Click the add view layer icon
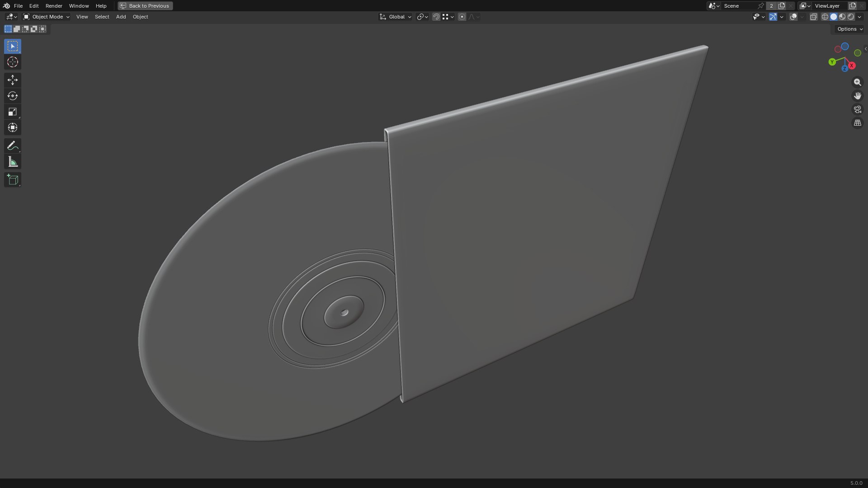The image size is (868, 488). pos(853,6)
